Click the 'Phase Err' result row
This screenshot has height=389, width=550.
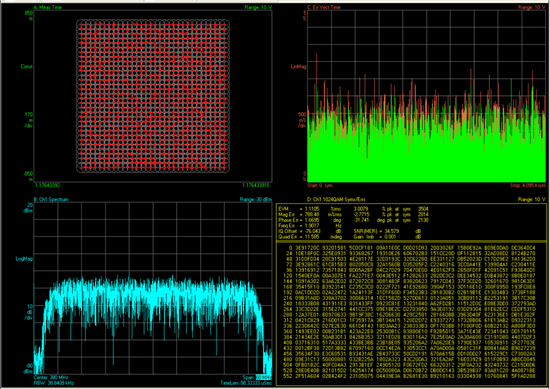click(x=353, y=220)
